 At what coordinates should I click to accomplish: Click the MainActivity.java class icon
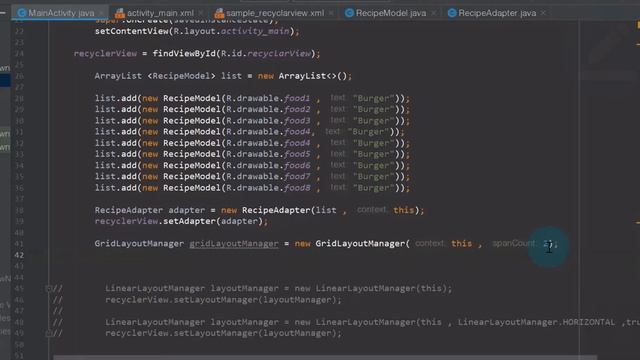point(22,13)
